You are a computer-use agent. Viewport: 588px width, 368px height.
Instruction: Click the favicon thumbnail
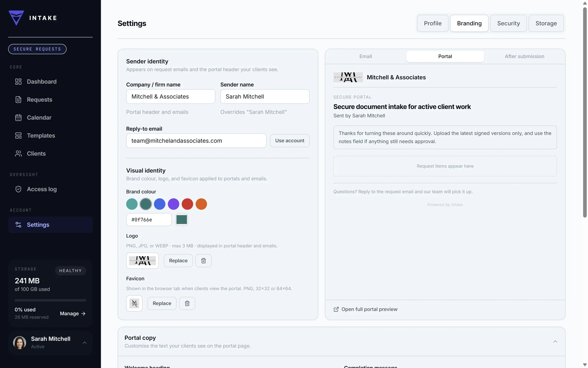[x=134, y=303]
